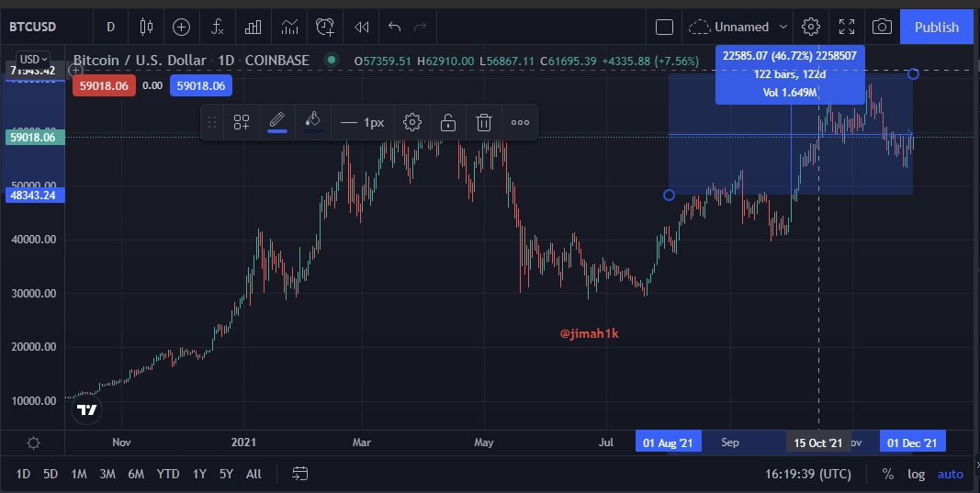The height and width of the screenshot is (493, 980).
Task: Click the Bitcoin / U.S. Dollar title
Action: pyautogui.click(x=140, y=60)
